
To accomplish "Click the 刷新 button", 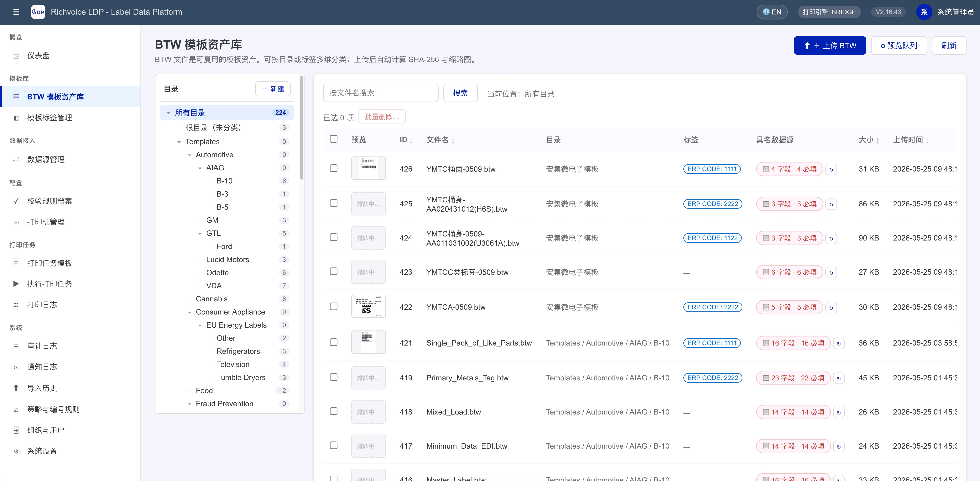I will pos(949,46).
